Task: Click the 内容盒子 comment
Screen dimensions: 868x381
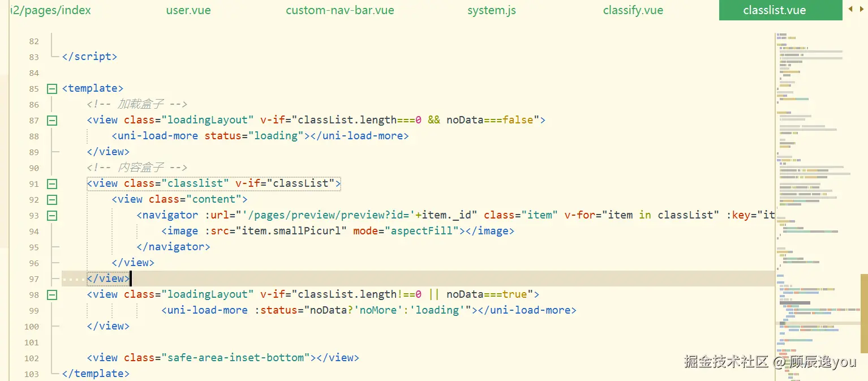Action: [137, 168]
